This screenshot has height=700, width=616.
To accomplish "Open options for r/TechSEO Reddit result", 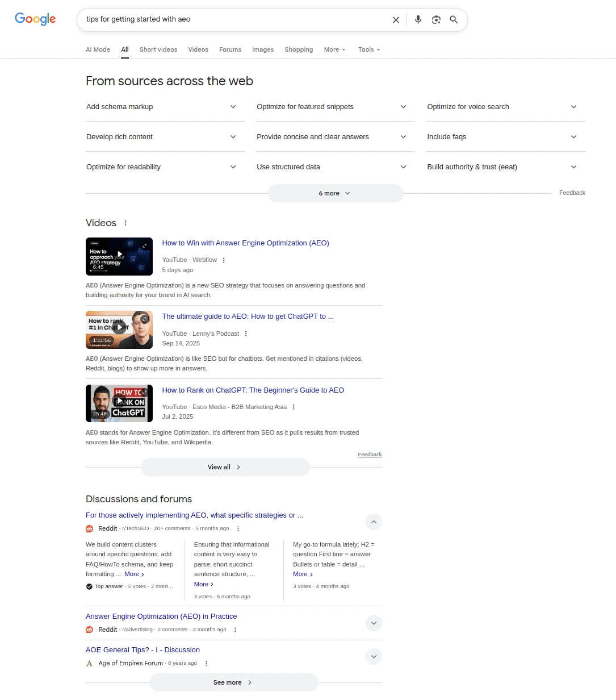I will pos(238,528).
